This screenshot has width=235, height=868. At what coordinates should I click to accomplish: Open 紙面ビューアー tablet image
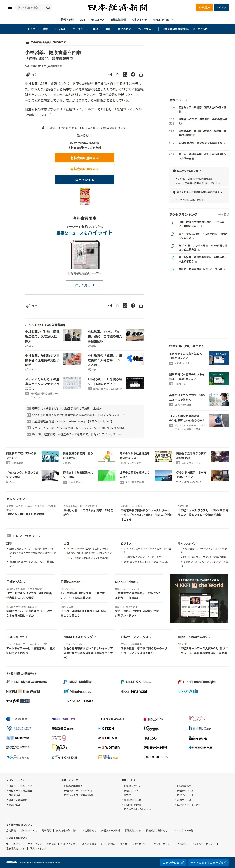(x=85, y=255)
